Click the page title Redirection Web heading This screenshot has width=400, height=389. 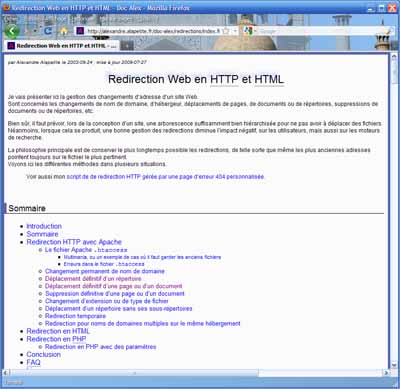point(196,79)
